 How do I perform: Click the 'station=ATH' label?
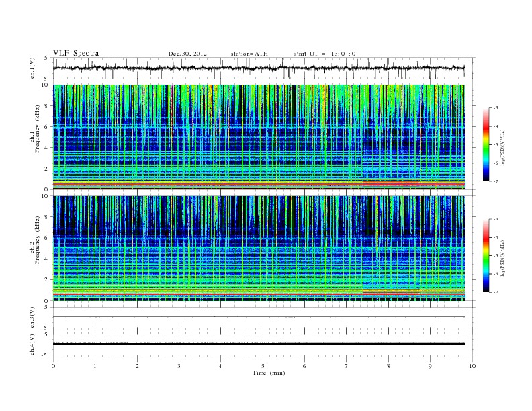point(249,54)
